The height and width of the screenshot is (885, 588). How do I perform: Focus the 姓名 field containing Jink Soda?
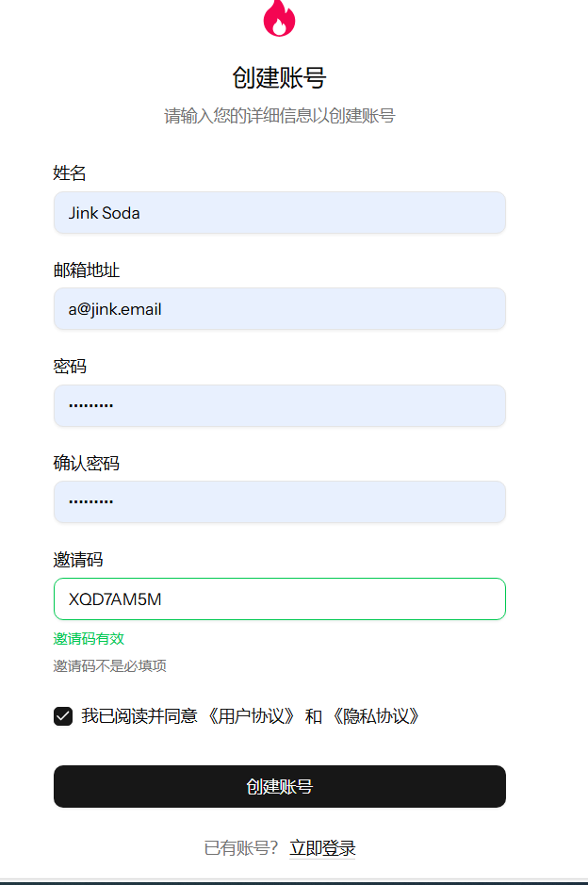coord(279,213)
